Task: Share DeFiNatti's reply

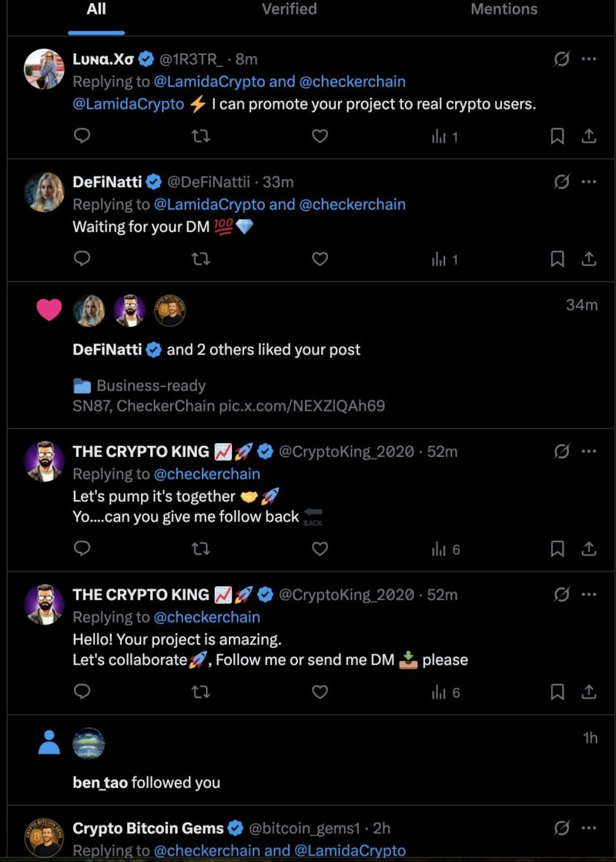Action: 588,260
